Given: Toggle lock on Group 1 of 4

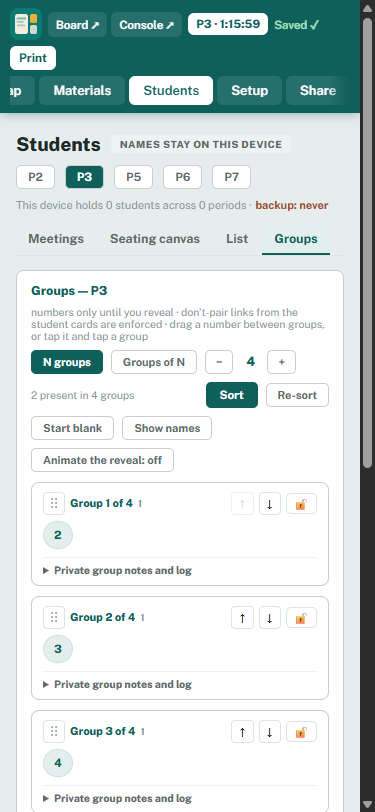Looking at the screenshot, I should point(301,504).
